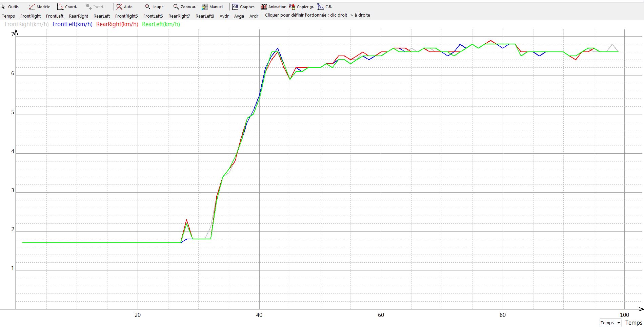Open the Graphes window
Screen dimensions: 644x327
point(243,7)
